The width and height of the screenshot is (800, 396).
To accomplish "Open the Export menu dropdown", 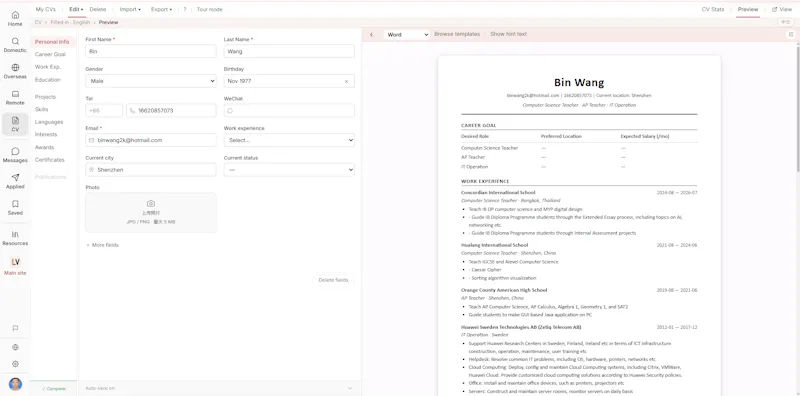I will point(161,9).
